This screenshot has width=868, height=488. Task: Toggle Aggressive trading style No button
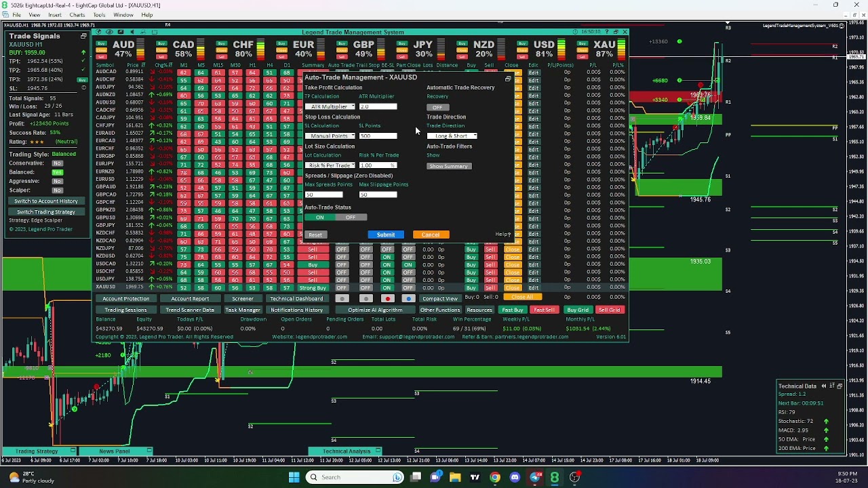(x=58, y=181)
